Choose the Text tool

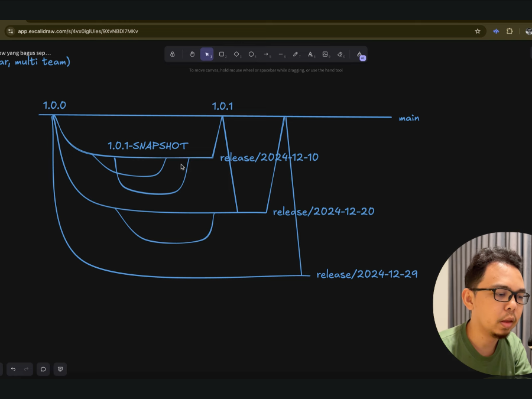pos(310,54)
